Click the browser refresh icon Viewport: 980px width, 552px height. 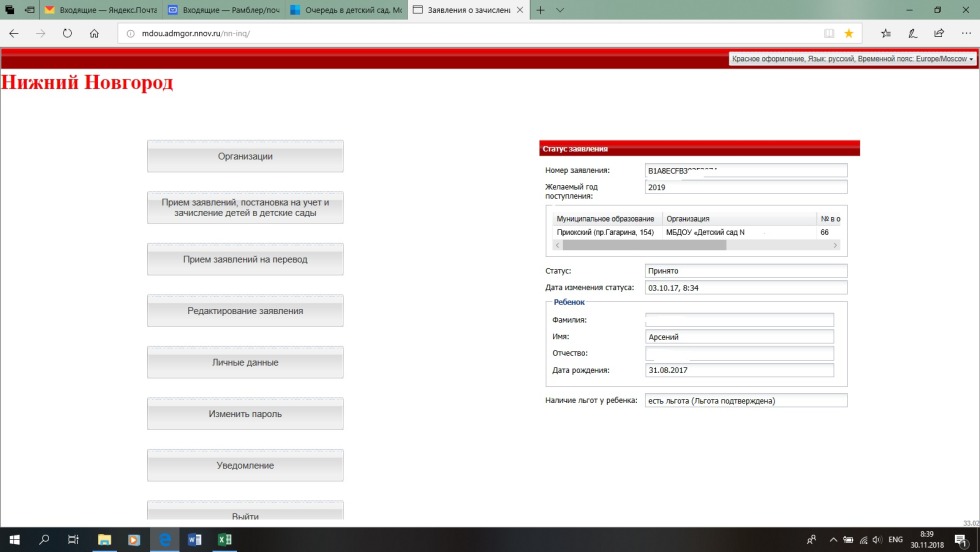67,32
